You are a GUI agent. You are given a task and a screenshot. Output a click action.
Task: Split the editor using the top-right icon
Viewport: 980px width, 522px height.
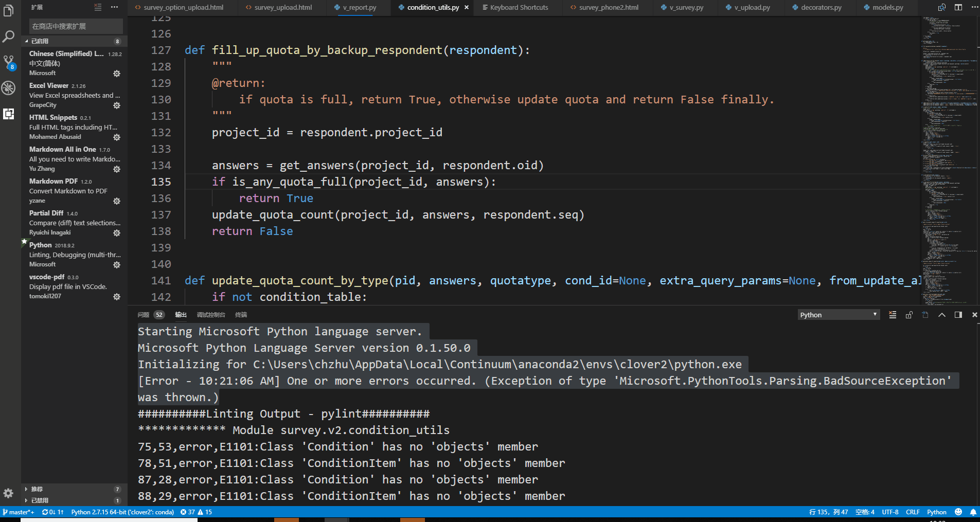click(x=958, y=7)
